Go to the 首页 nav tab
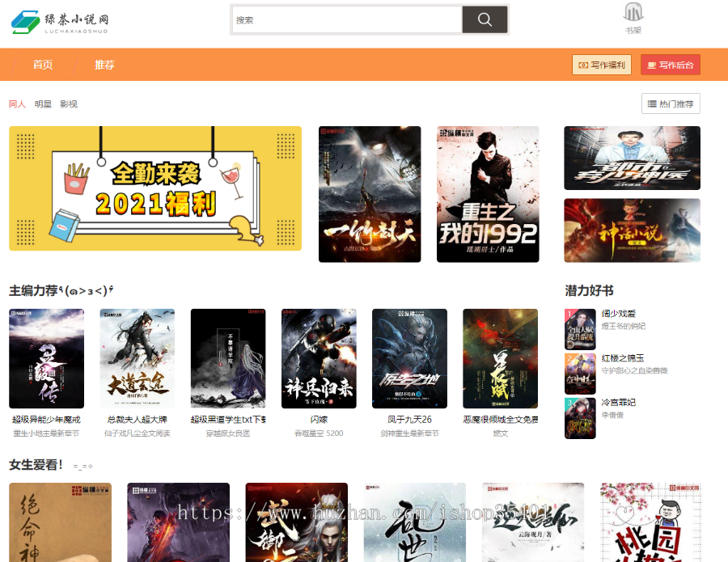The width and height of the screenshot is (728, 562). (43, 65)
